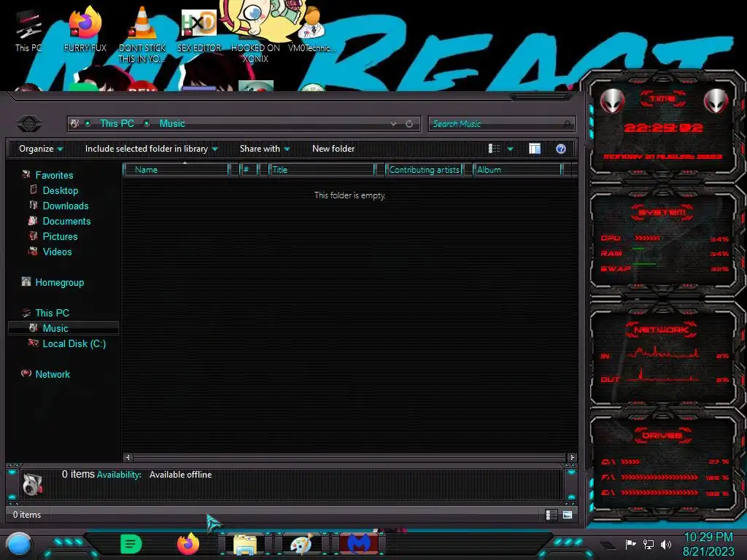This screenshot has height=560, width=747.
Task: Select Documents in Favorites
Action: [66, 221]
